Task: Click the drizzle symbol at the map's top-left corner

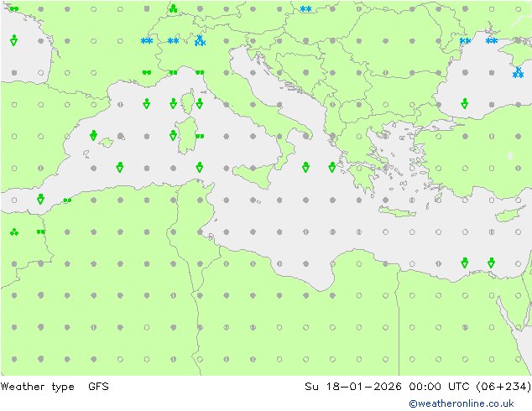Action: pos(14,9)
